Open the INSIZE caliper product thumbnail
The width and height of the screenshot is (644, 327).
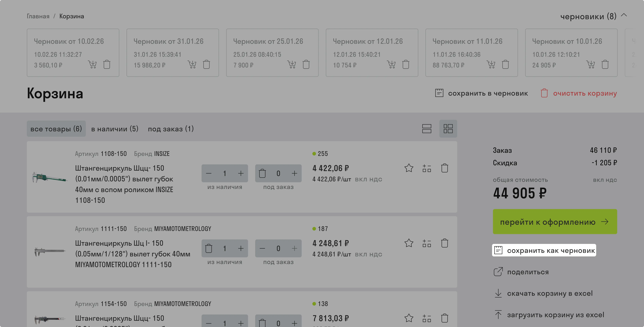tap(50, 177)
